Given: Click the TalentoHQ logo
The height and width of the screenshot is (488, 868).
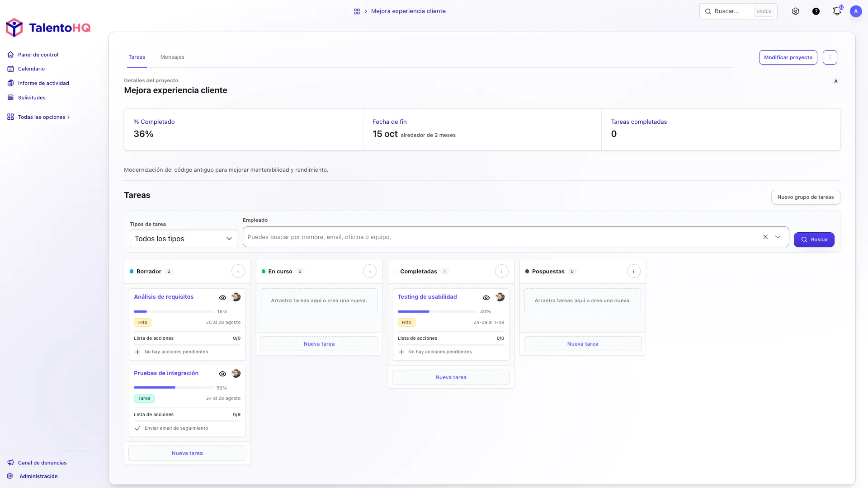Looking at the screenshot, I should [x=48, y=28].
